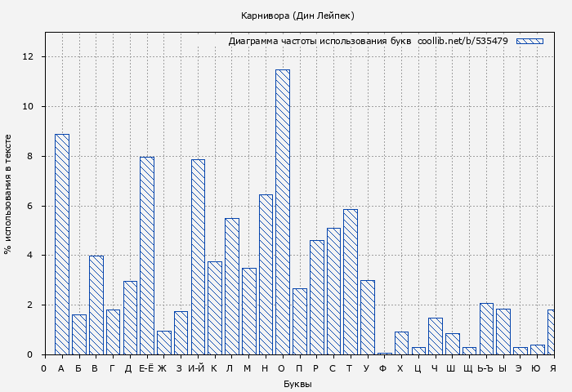572x392 pixels.
Task: Click the bar for letter С
Action: coord(333,292)
